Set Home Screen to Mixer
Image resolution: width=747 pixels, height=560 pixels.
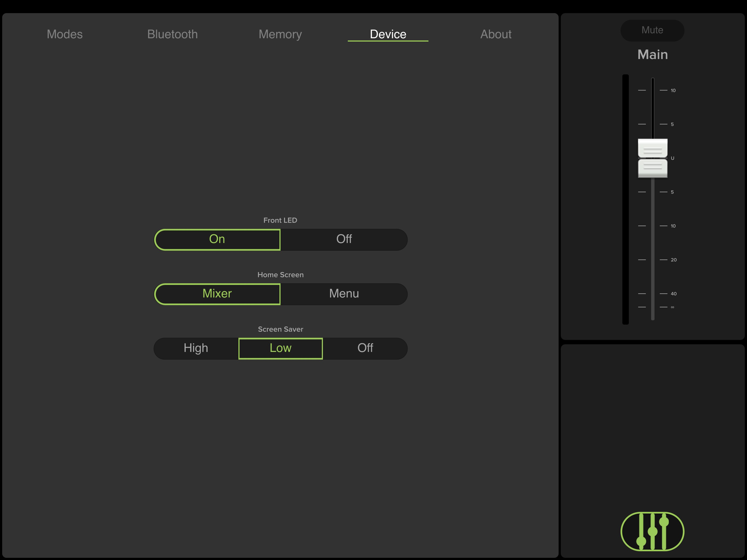click(x=217, y=294)
